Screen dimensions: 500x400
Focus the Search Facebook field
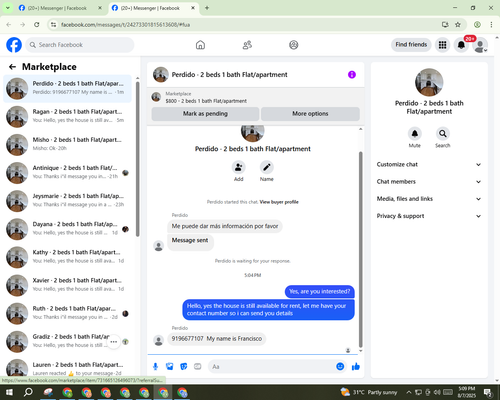pos(80,45)
